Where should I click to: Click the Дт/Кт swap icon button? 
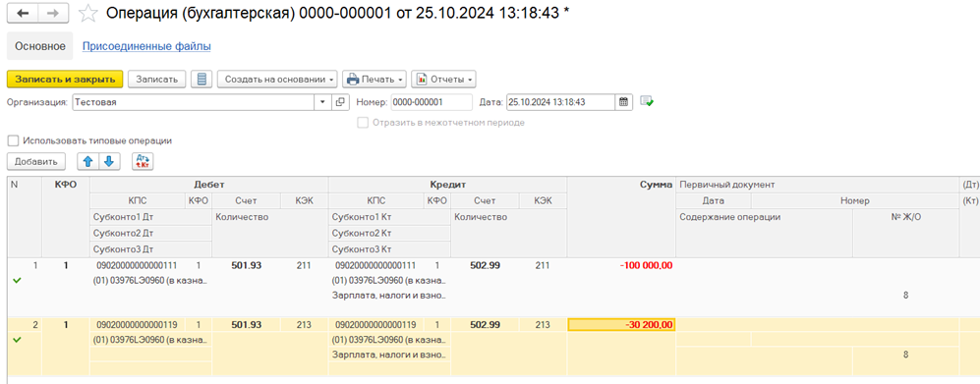143,162
